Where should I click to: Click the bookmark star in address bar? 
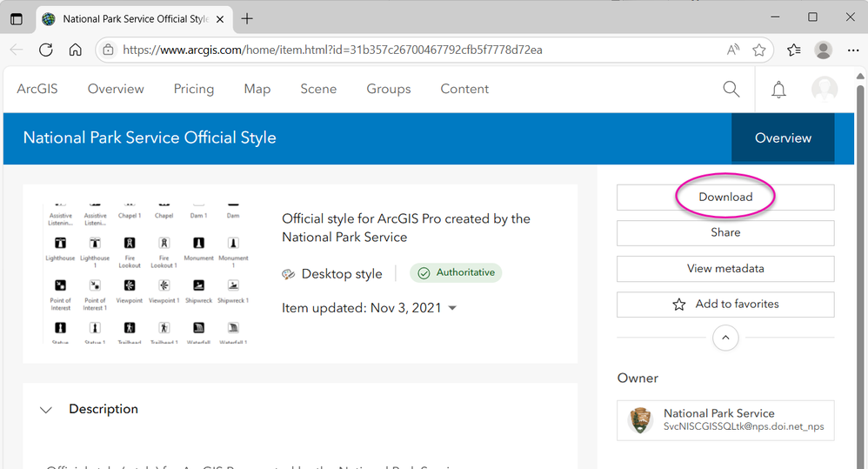click(759, 50)
